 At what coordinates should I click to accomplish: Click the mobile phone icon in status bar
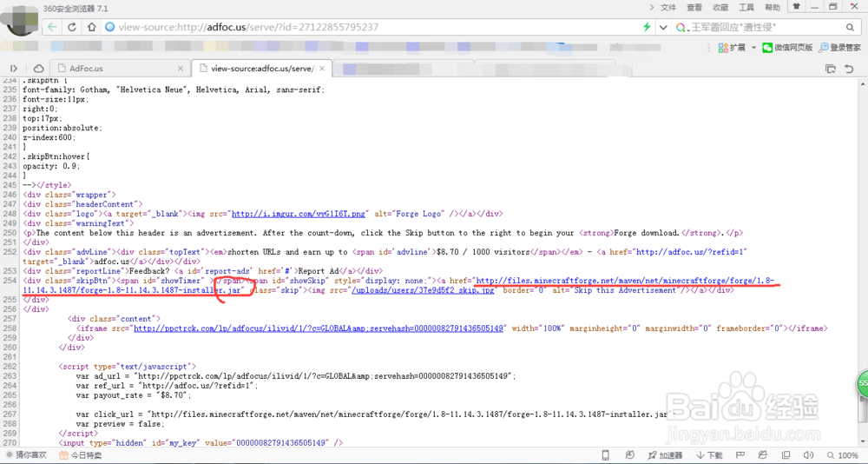pos(606,455)
